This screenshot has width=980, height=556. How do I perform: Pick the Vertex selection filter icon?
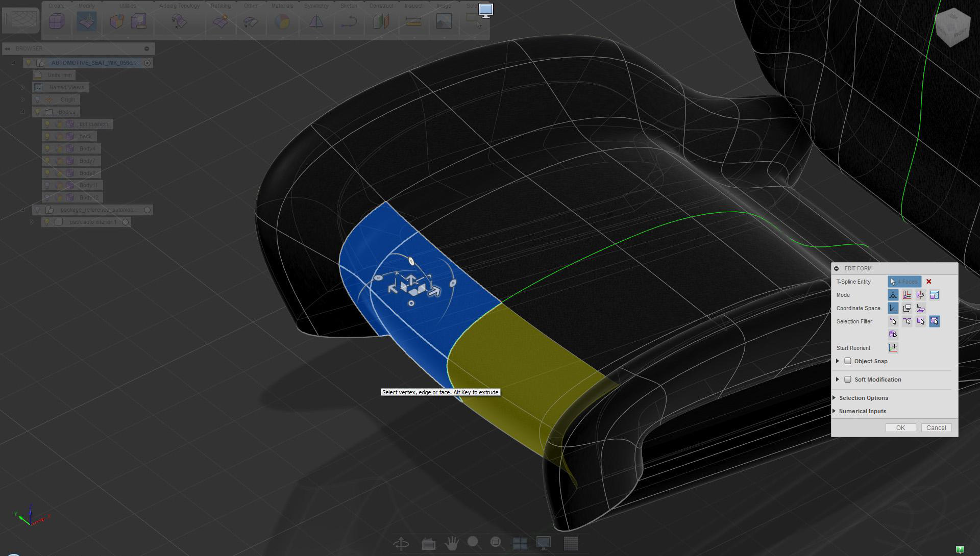coord(893,321)
